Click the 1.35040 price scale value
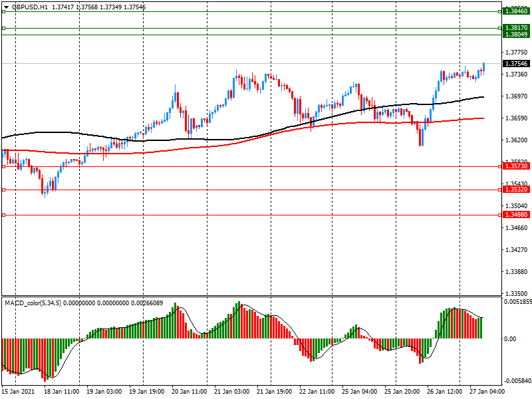Image resolution: width=532 pixels, height=399 pixels. tap(517, 206)
